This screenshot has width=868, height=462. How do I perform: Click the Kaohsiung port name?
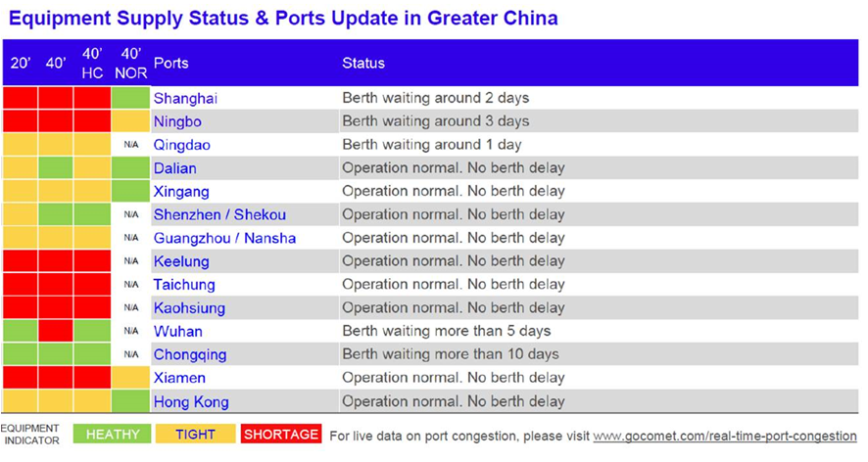point(189,308)
